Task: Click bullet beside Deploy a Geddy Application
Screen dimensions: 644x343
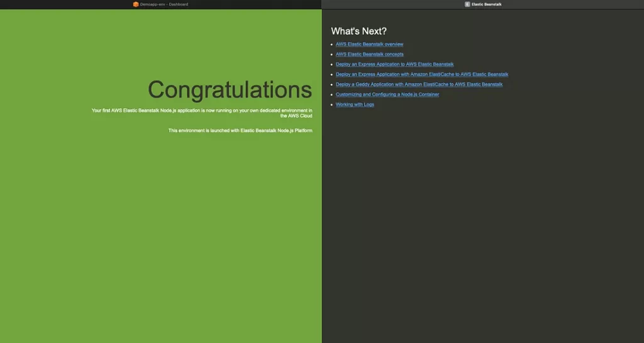Action: (x=331, y=85)
